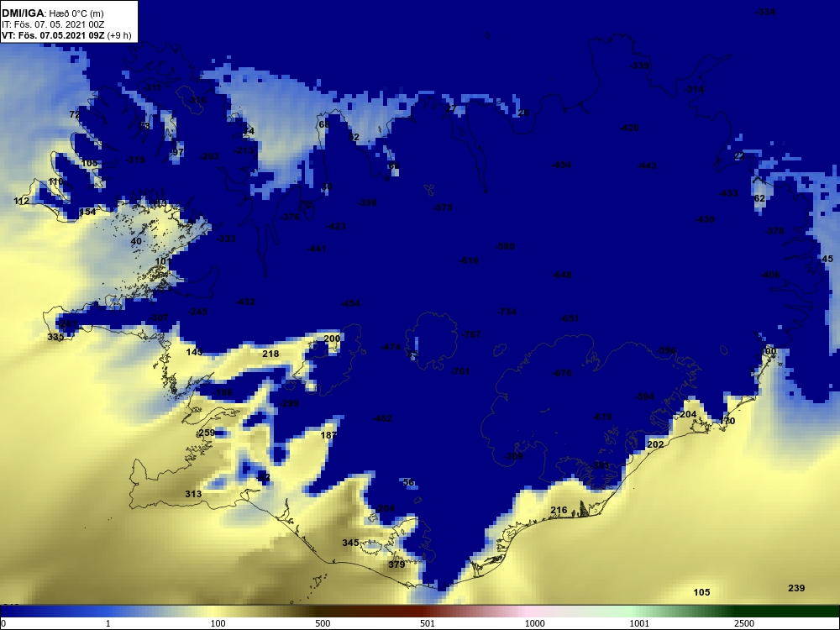Click the map value '-420'
This screenshot has height=630, width=840.
tap(629, 128)
